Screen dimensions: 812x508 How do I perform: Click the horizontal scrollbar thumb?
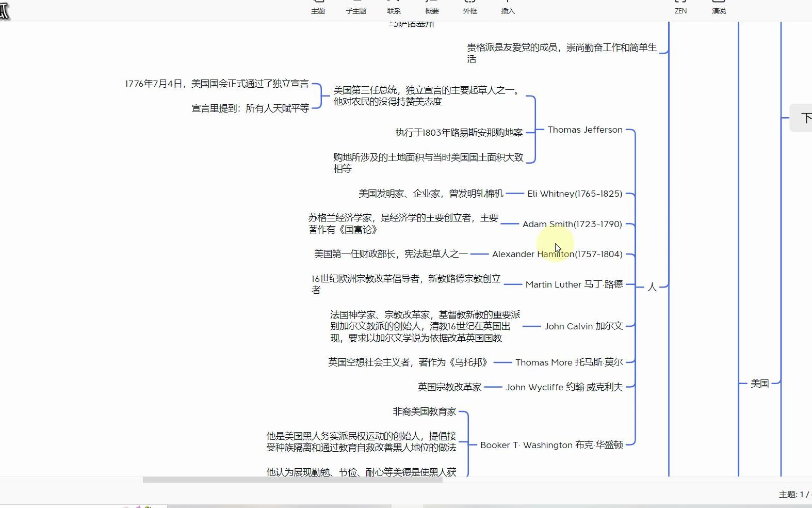coord(293,480)
